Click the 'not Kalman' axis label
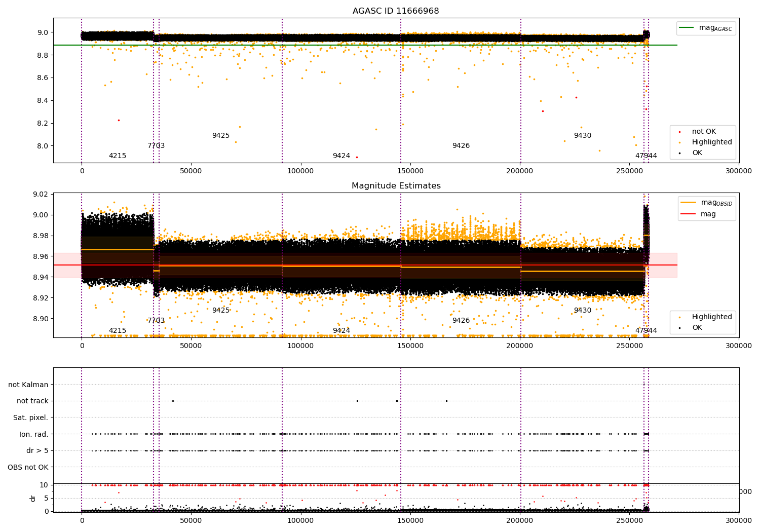Screen dimensions: 760x532 [28, 385]
